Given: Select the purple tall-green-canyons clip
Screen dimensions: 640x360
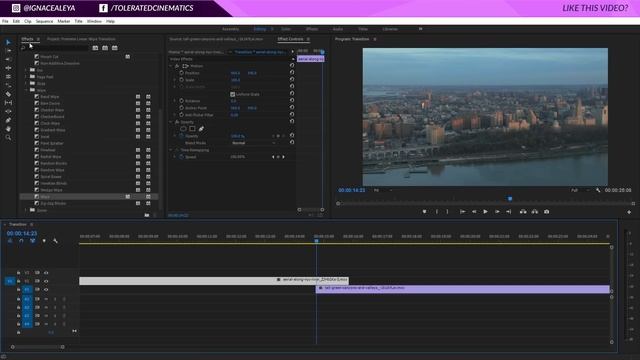Looking at the screenshot, I should click(462, 289).
